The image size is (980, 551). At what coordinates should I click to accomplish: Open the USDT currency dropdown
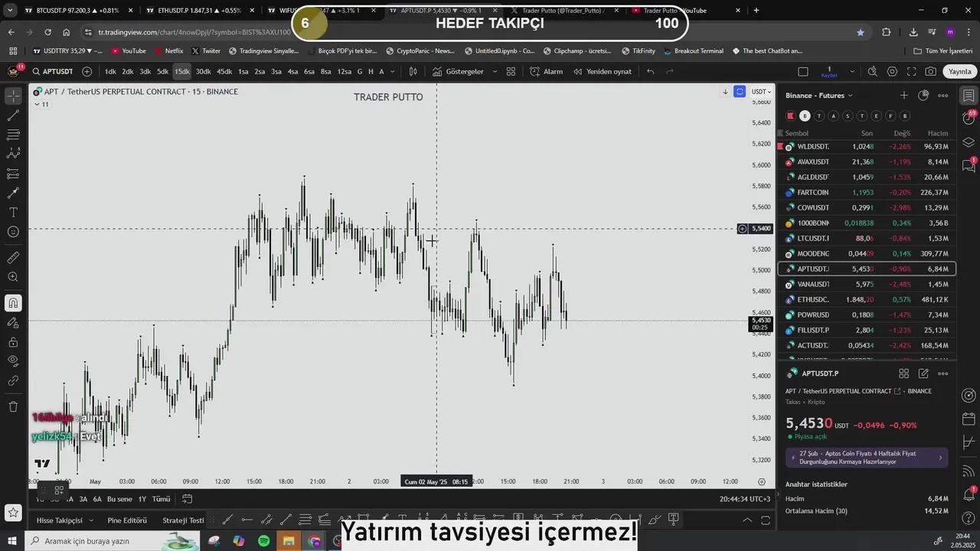pyautogui.click(x=760, y=92)
